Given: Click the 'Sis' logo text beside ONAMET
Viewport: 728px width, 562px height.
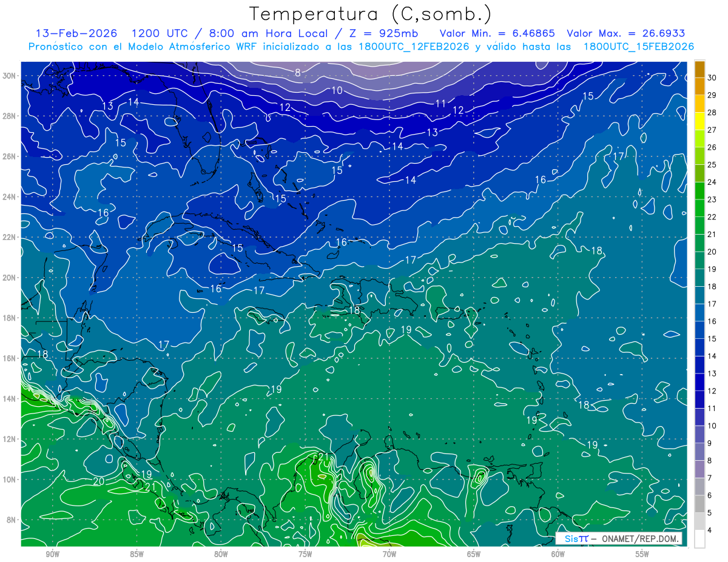Looking at the screenshot, I should [573, 538].
